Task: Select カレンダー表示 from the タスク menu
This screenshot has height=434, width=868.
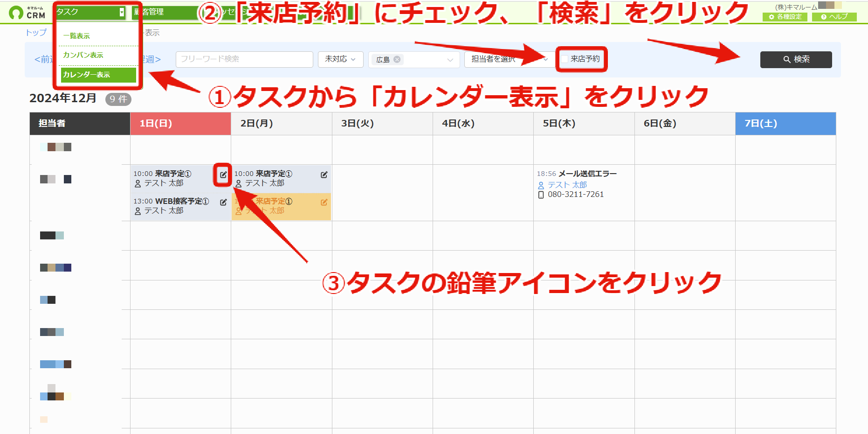Action: [x=98, y=75]
